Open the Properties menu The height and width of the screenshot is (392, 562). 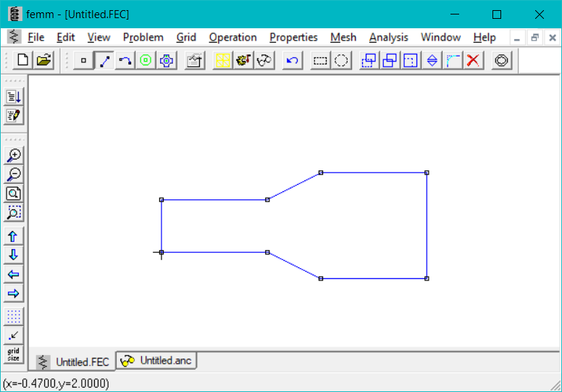click(x=293, y=37)
